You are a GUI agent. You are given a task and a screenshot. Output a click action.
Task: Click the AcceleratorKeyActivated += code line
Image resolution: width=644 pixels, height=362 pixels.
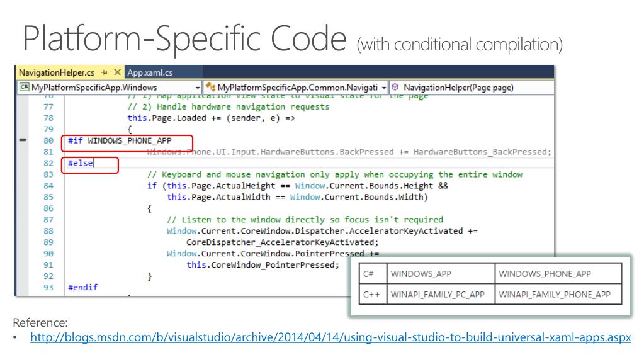pos(322,231)
